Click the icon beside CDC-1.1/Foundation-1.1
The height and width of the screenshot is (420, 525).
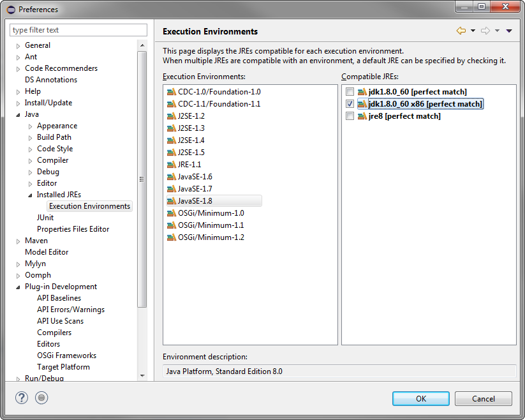click(x=172, y=104)
